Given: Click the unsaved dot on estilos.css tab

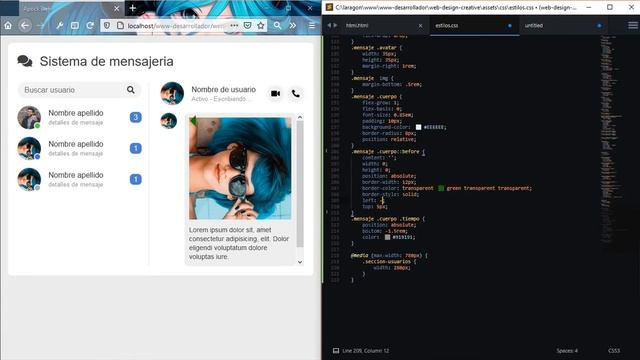Looking at the screenshot, I should tap(509, 26).
